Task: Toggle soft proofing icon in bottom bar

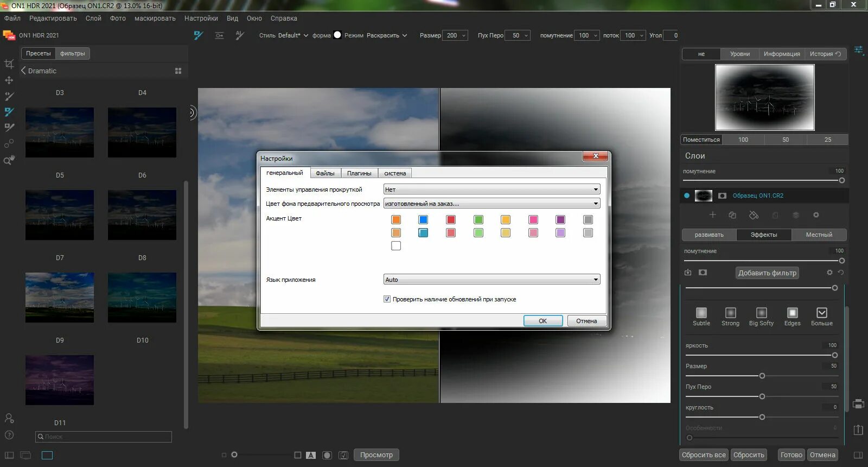Action: tap(343, 455)
